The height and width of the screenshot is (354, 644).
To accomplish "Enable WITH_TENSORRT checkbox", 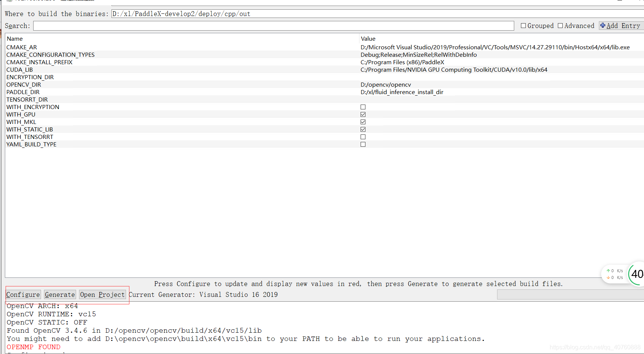I will [x=363, y=137].
